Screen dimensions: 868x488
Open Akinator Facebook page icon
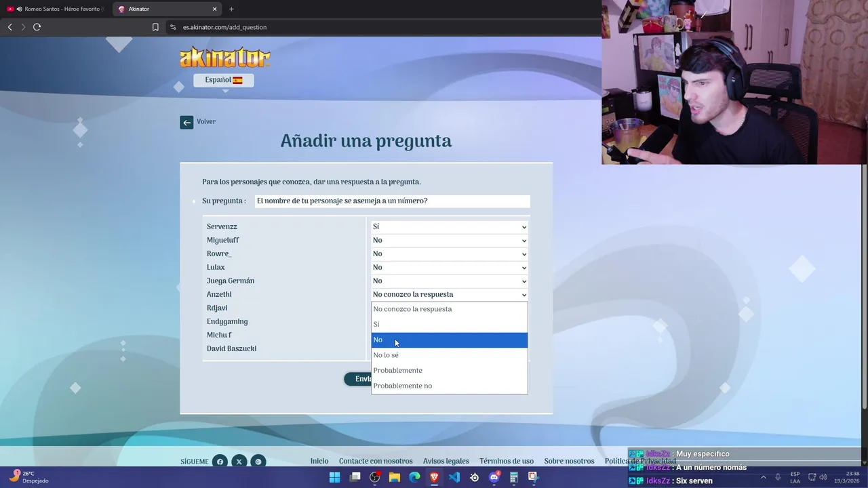220,462
